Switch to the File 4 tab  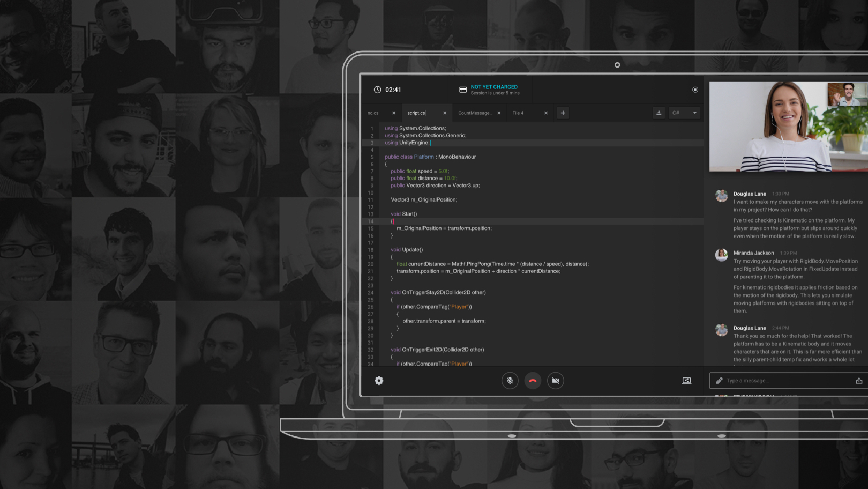(x=518, y=113)
